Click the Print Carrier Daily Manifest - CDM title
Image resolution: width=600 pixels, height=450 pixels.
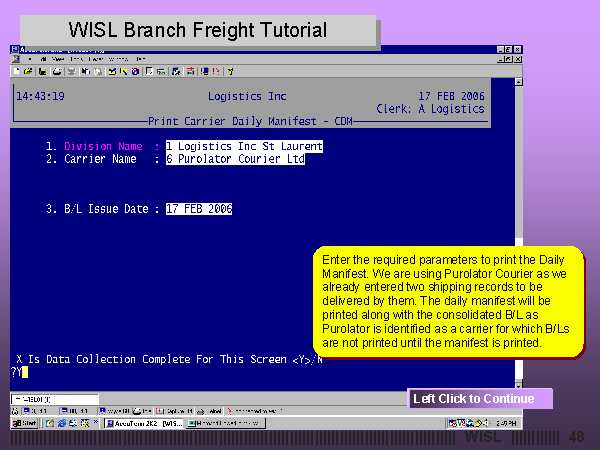[x=250, y=121]
